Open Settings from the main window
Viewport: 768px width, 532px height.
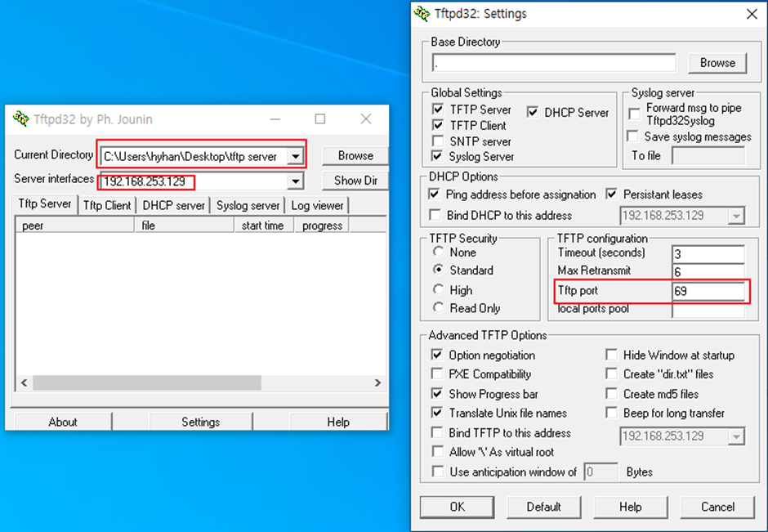tap(200, 422)
